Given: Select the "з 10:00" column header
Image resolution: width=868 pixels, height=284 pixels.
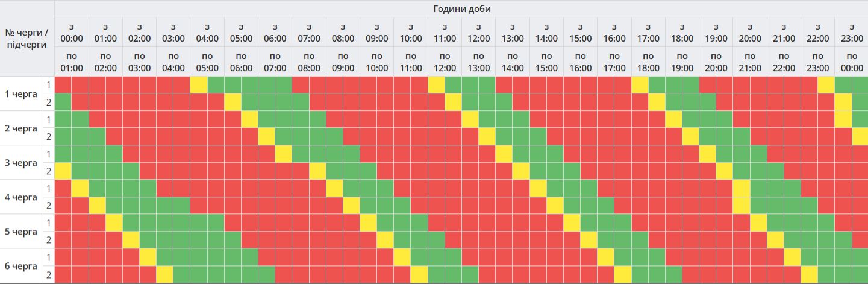Looking at the screenshot, I should tap(410, 33).
